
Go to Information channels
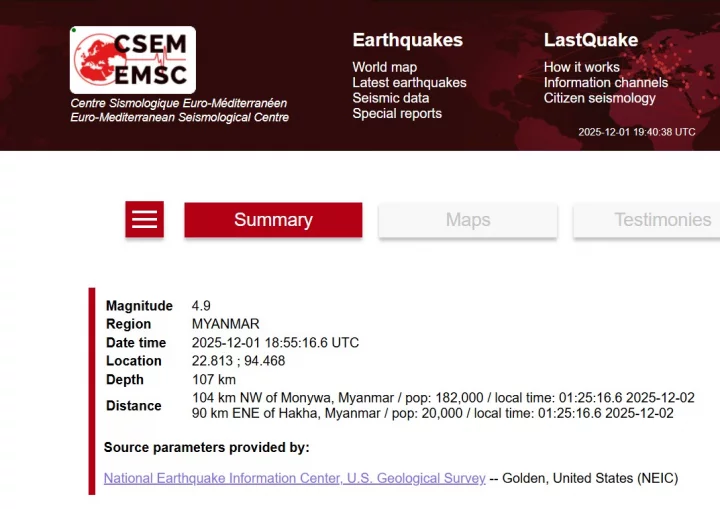click(605, 83)
